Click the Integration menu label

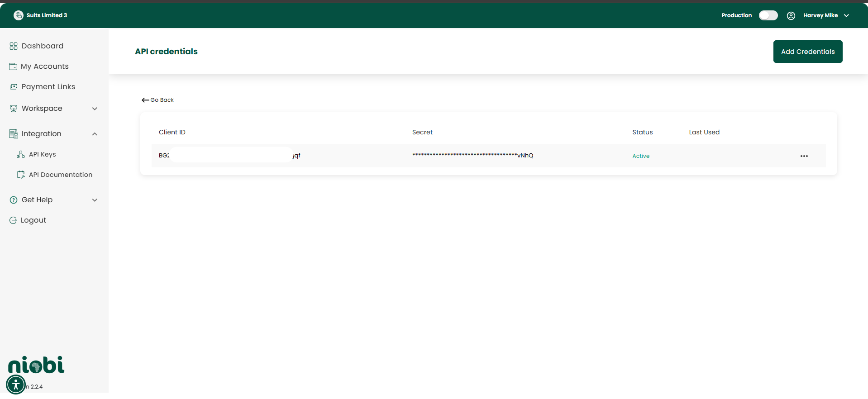(x=42, y=134)
